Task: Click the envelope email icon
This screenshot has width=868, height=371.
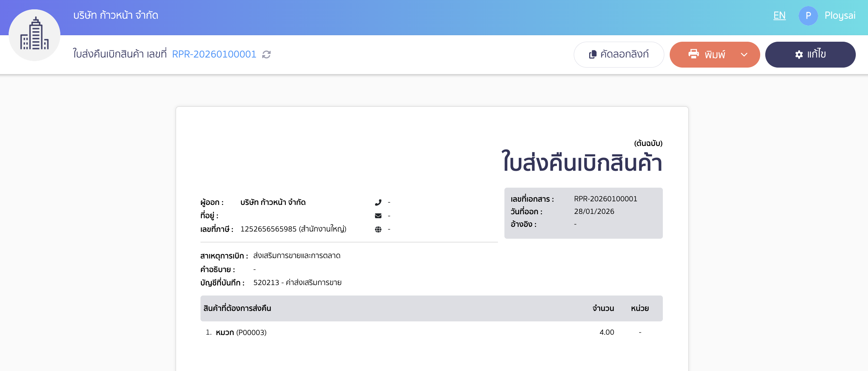Action: pos(378,215)
